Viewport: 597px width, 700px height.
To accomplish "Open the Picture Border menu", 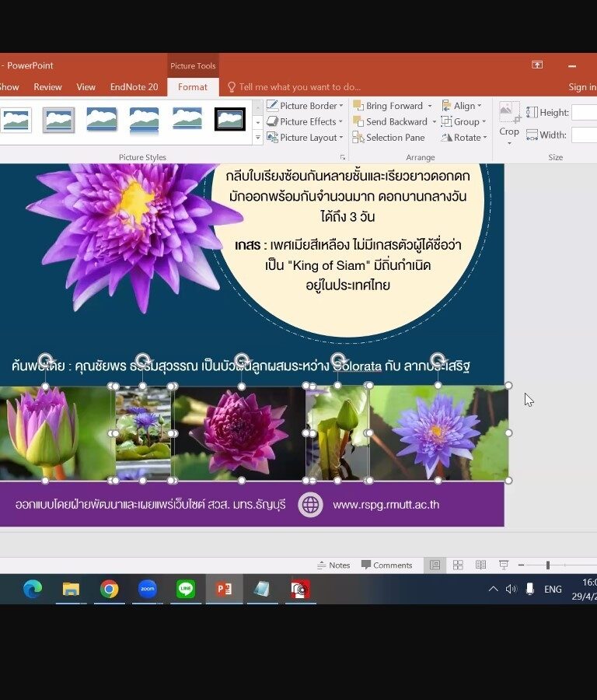I will [x=305, y=106].
